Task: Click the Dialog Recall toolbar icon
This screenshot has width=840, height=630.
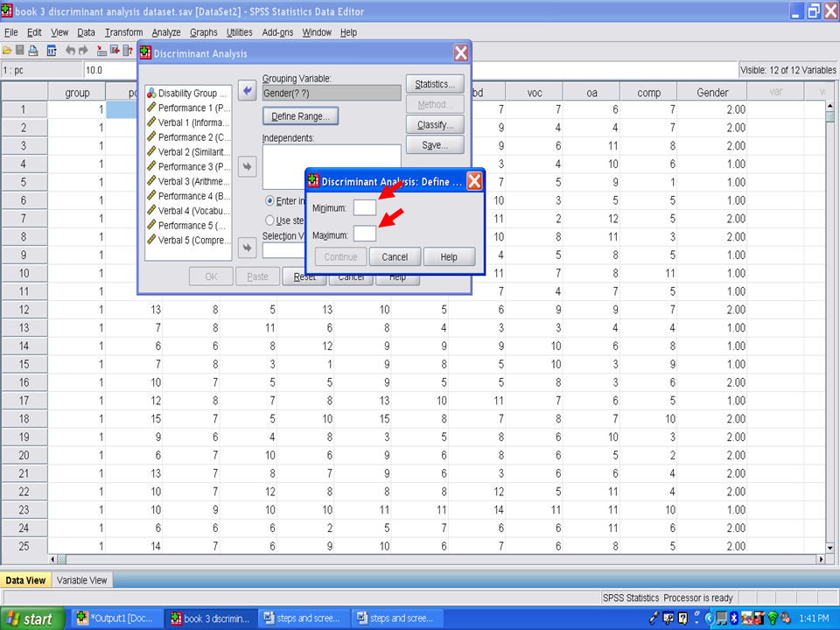Action: (x=52, y=51)
